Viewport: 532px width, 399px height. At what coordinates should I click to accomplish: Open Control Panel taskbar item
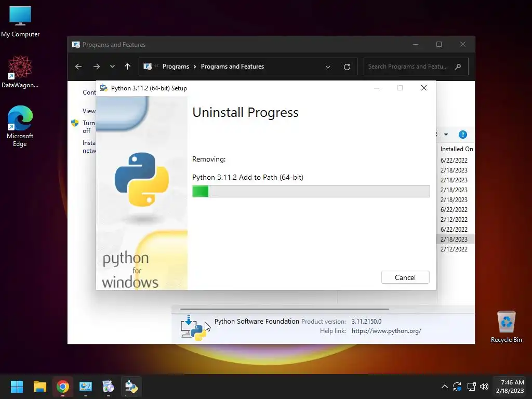(x=86, y=387)
